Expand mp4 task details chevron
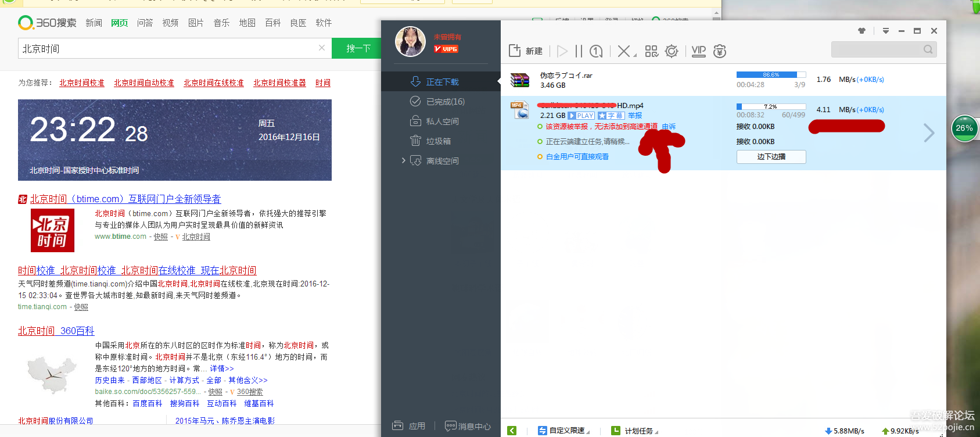 click(929, 133)
